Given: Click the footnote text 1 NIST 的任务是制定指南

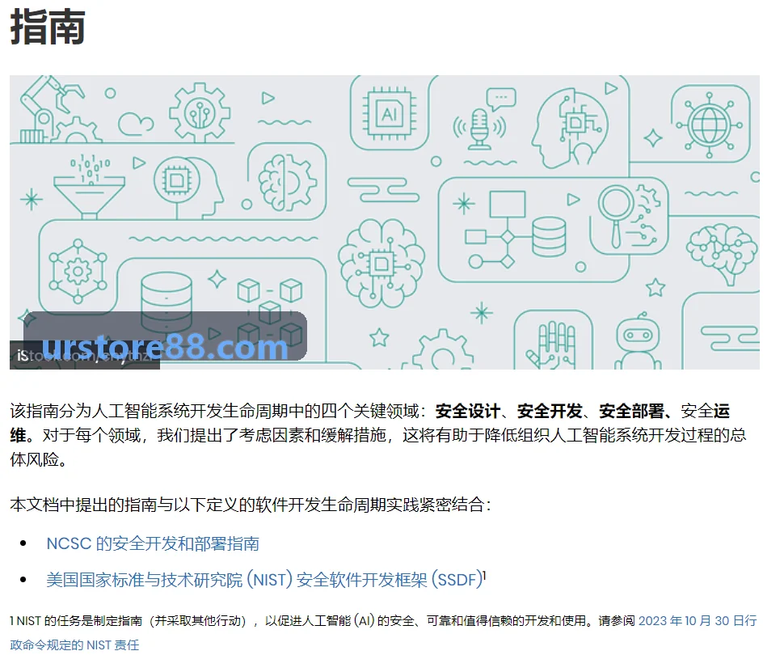Looking at the screenshot, I should [x=76, y=620].
